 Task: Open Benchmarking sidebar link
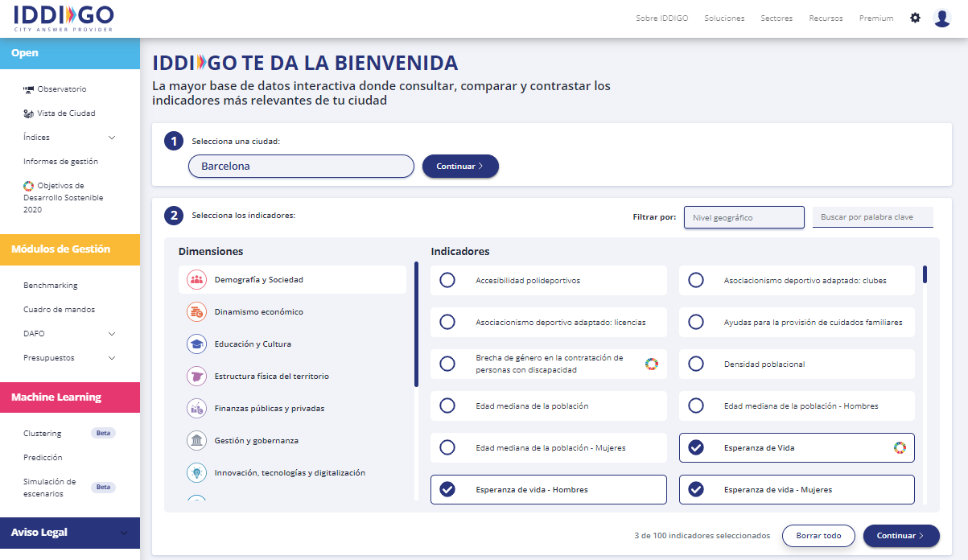[x=51, y=286]
